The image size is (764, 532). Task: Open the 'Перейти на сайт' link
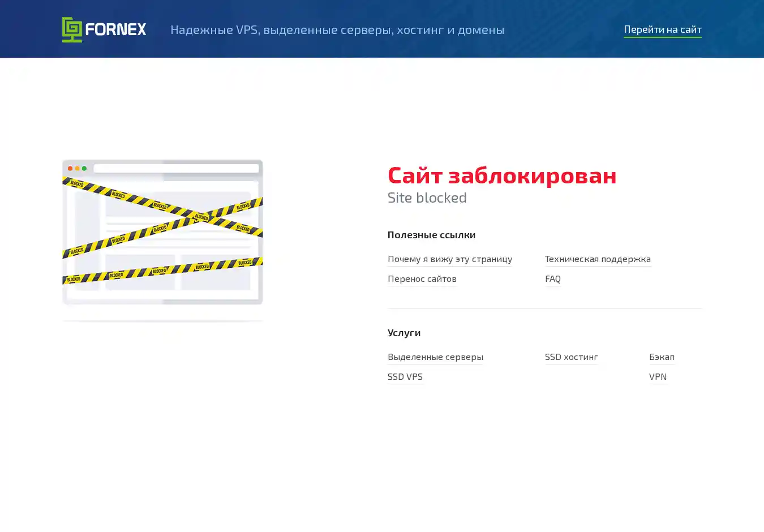pos(662,29)
